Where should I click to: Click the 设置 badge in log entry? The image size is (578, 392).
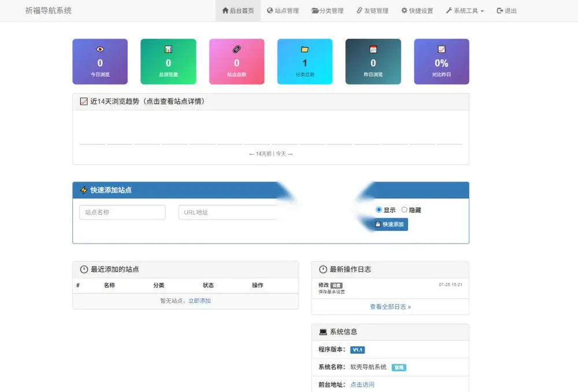[x=336, y=286]
